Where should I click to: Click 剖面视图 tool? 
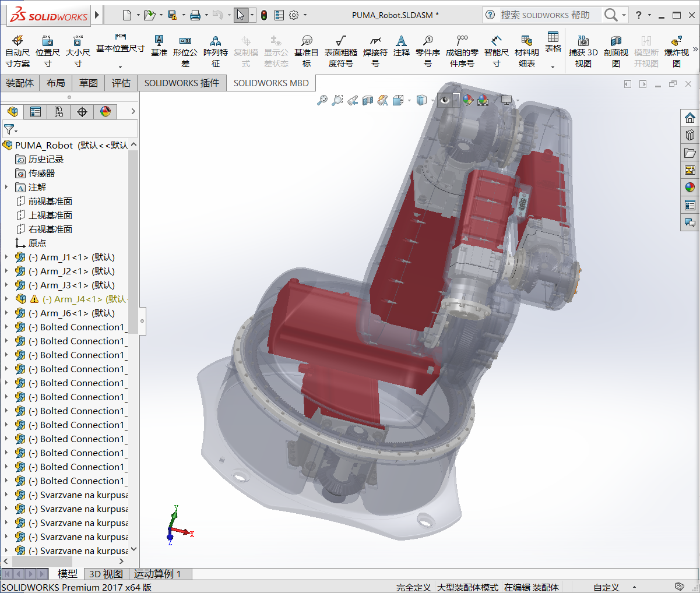click(616, 51)
